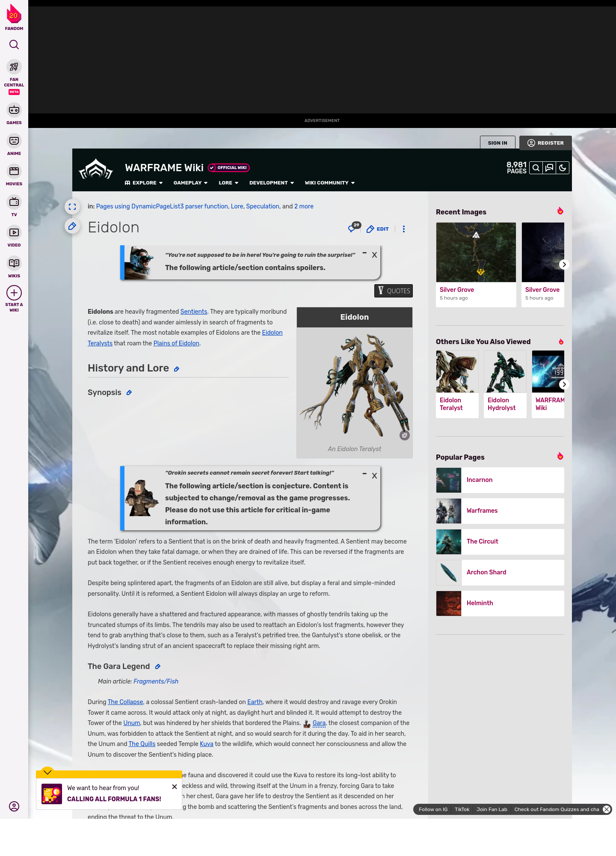Open the Wikis book icon
The image size is (616, 856).
click(14, 263)
